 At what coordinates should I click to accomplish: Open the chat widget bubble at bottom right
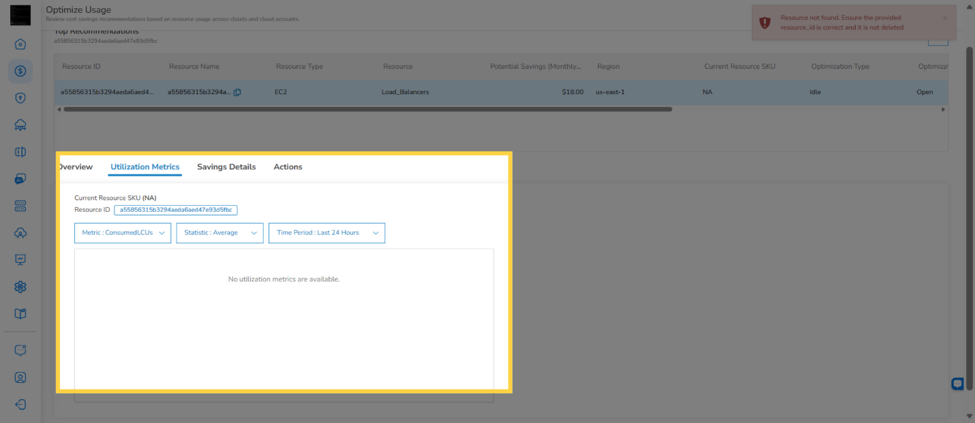coord(958,384)
